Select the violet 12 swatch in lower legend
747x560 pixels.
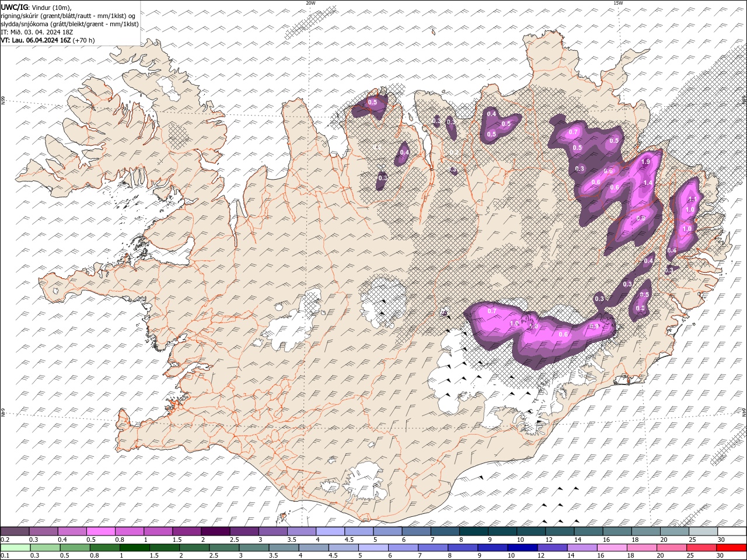coord(552,548)
